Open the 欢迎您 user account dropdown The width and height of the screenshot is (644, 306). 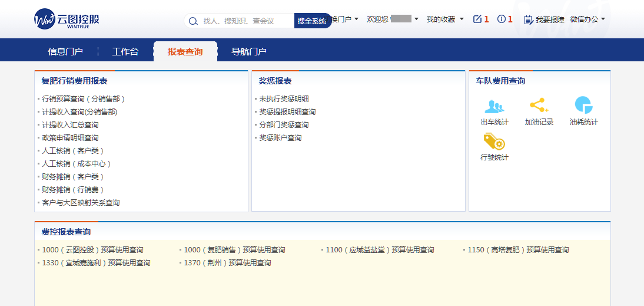click(x=392, y=19)
